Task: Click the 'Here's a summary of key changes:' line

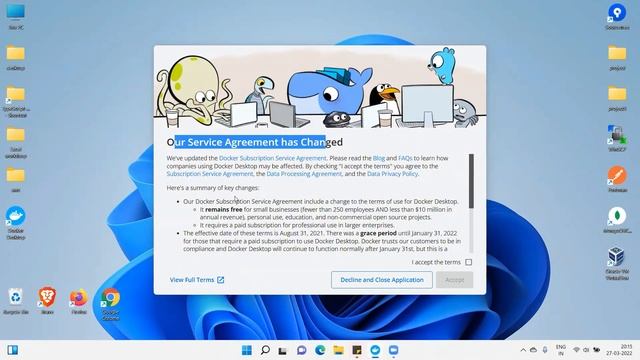Action: [213, 188]
